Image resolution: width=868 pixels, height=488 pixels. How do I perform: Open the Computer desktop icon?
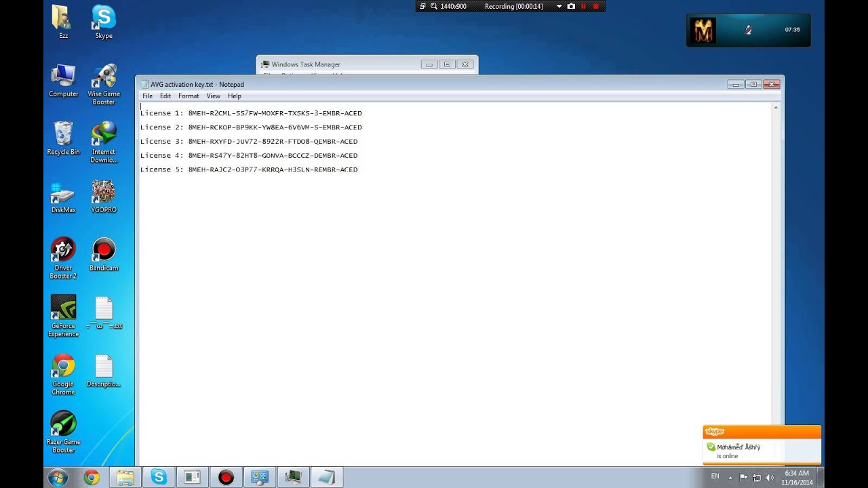click(63, 81)
